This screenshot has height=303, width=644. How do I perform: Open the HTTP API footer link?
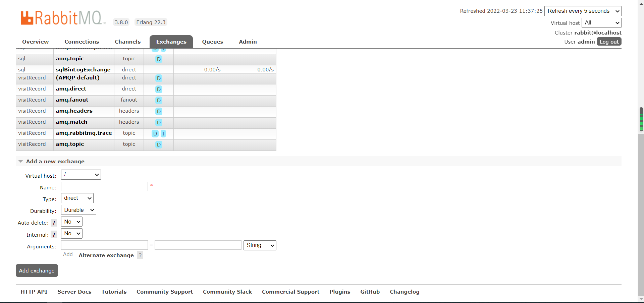pyautogui.click(x=34, y=292)
